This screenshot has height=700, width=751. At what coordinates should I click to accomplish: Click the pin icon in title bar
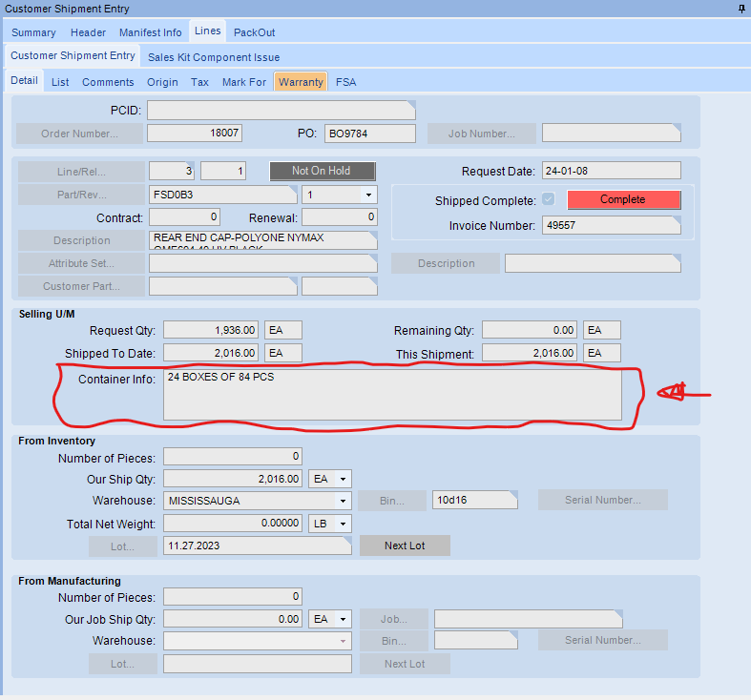click(741, 9)
